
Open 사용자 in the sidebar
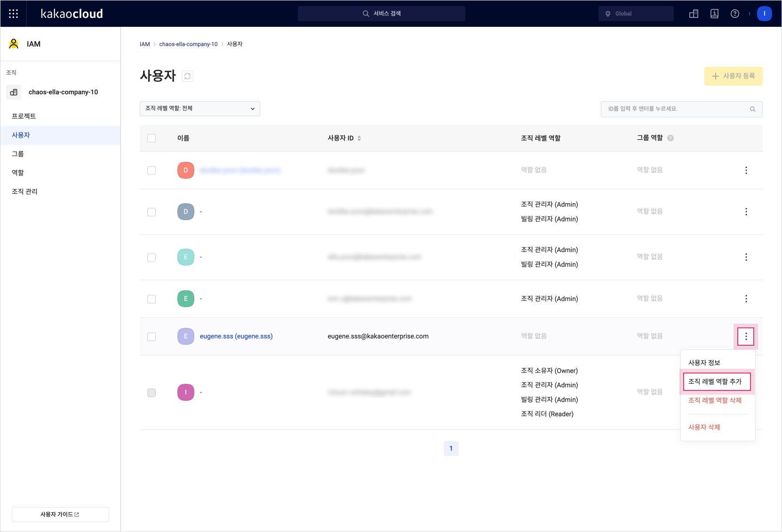tap(60, 135)
